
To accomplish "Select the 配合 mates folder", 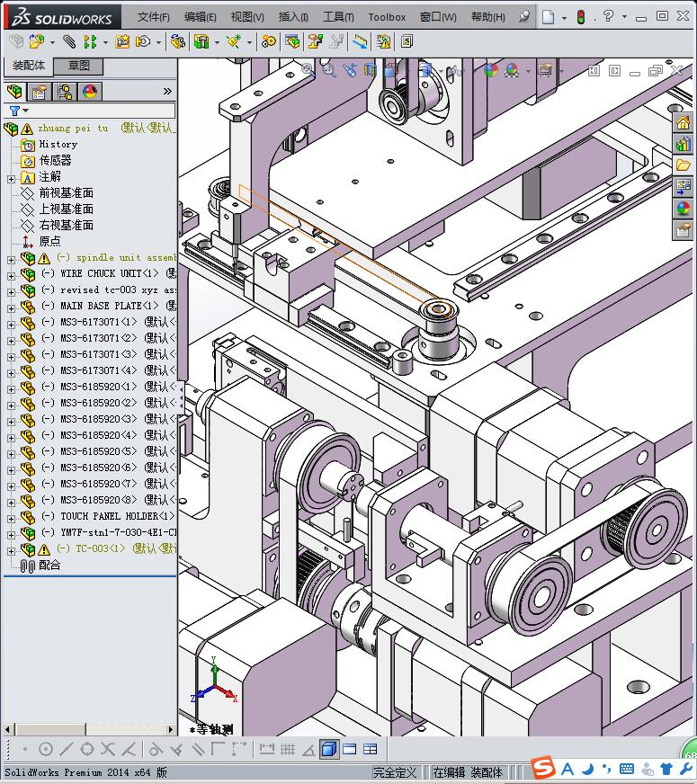I will point(49,565).
